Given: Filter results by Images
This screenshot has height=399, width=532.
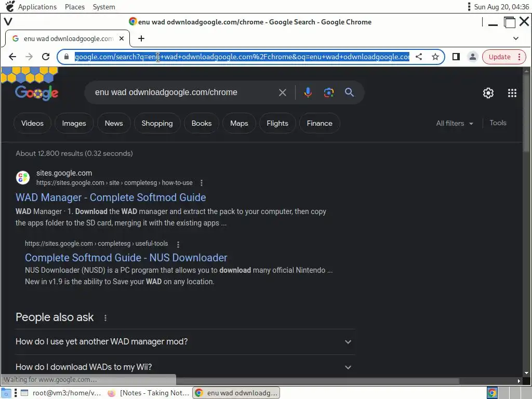Looking at the screenshot, I should coord(74,123).
